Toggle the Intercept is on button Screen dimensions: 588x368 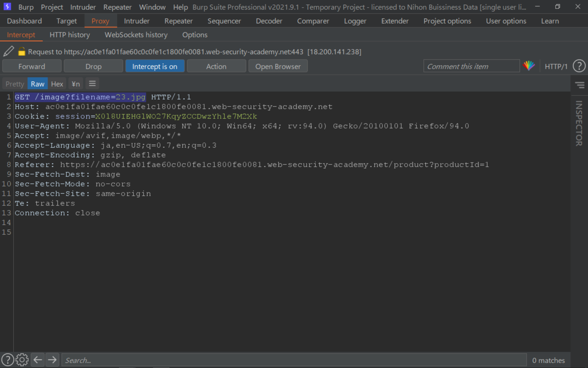click(155, 66)
